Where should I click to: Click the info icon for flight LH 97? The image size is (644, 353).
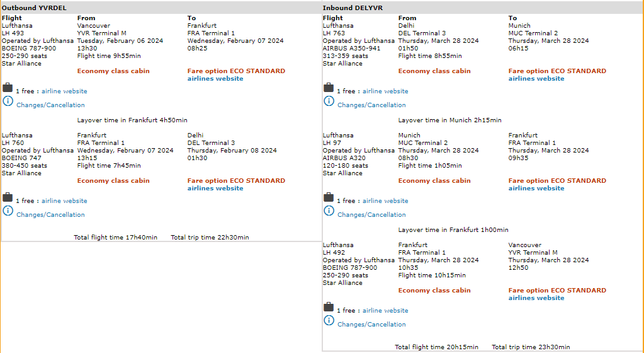click(x=329, y=211)
